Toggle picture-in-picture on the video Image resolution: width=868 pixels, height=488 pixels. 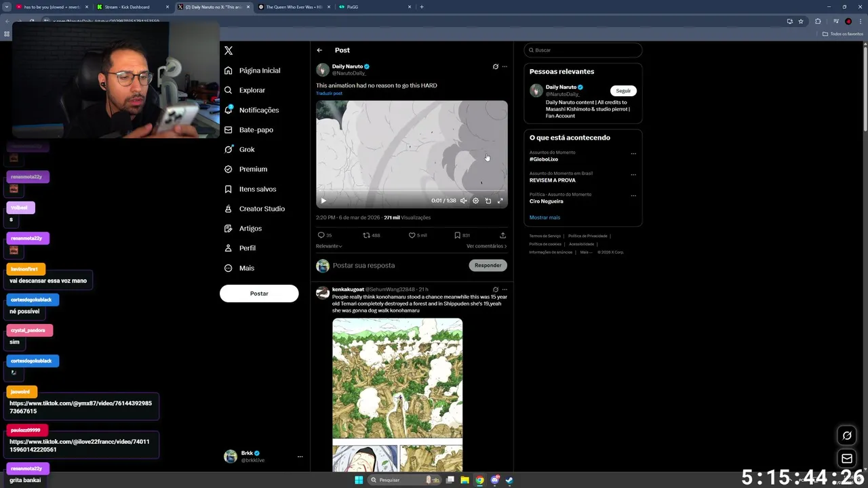(x=488, y=201)
